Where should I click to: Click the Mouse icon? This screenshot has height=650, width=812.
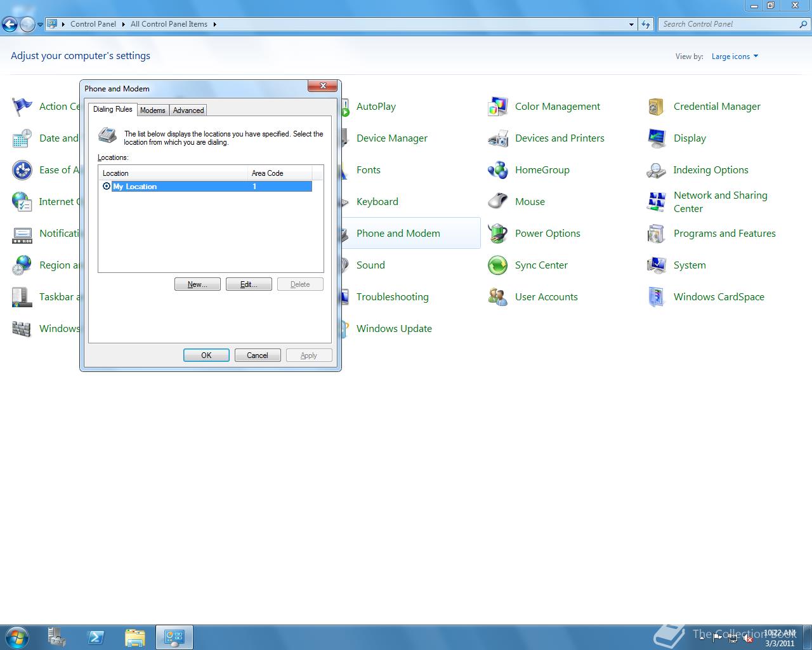click(x=498, y=202)
